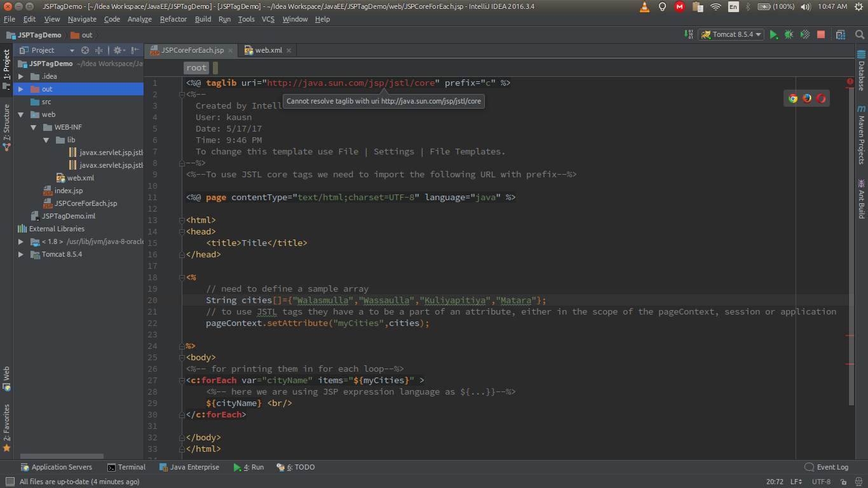Open Project panel gear settings menu
This screenshot has width=868, height=488.
click(118, 50)
